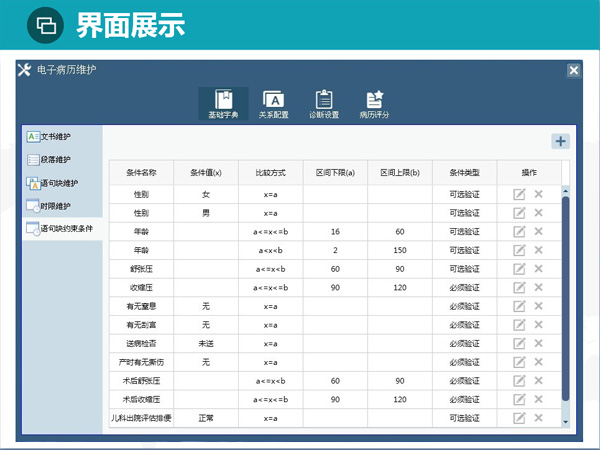
Task: Delete the 年龄 2 to 150 row
Action: (538, 250)
